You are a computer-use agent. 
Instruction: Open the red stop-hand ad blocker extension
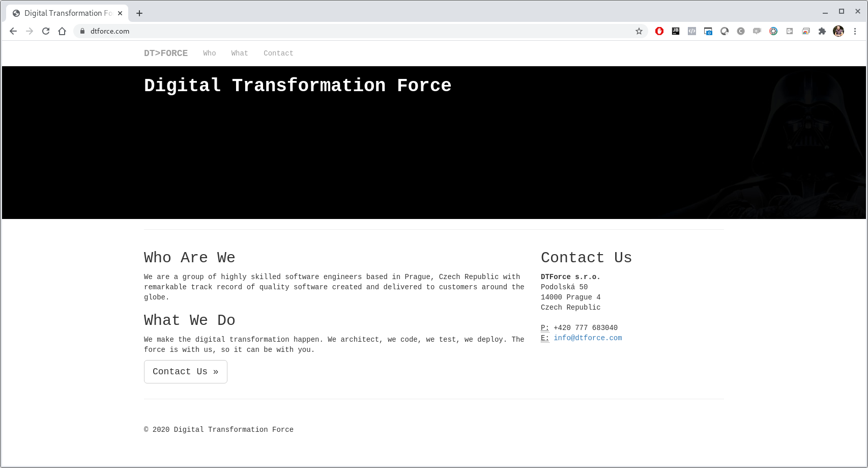tap(659, 31)
